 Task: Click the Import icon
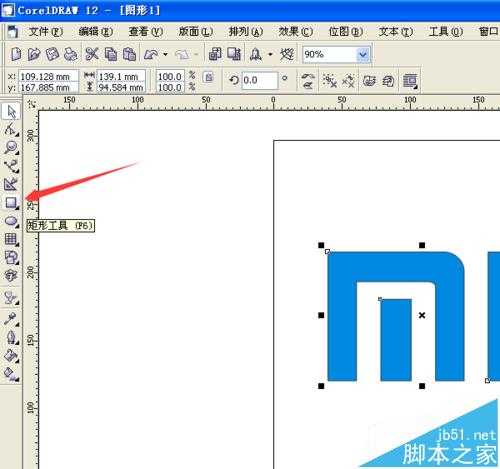coord(215,54)
